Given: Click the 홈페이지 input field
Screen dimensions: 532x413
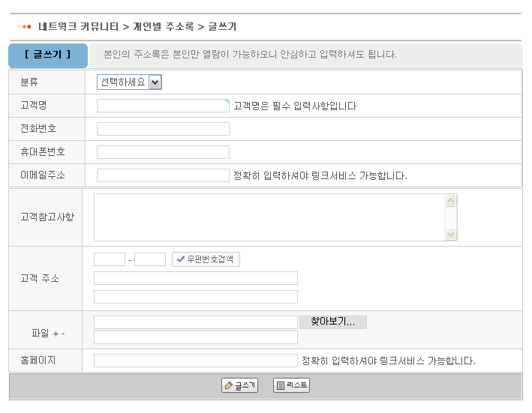Looking at the screenshot, I should click(x=196, y=361).
